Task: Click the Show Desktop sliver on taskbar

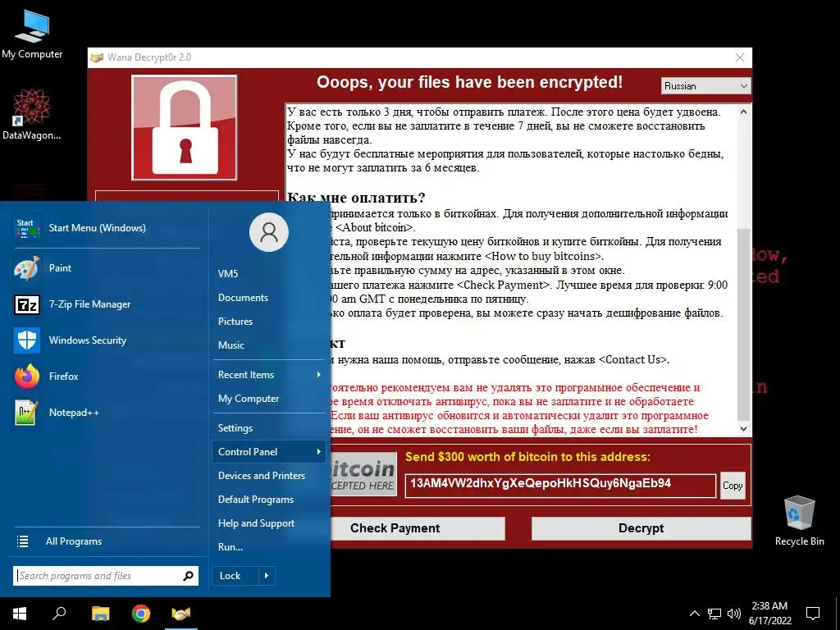Action: point(838,614)
